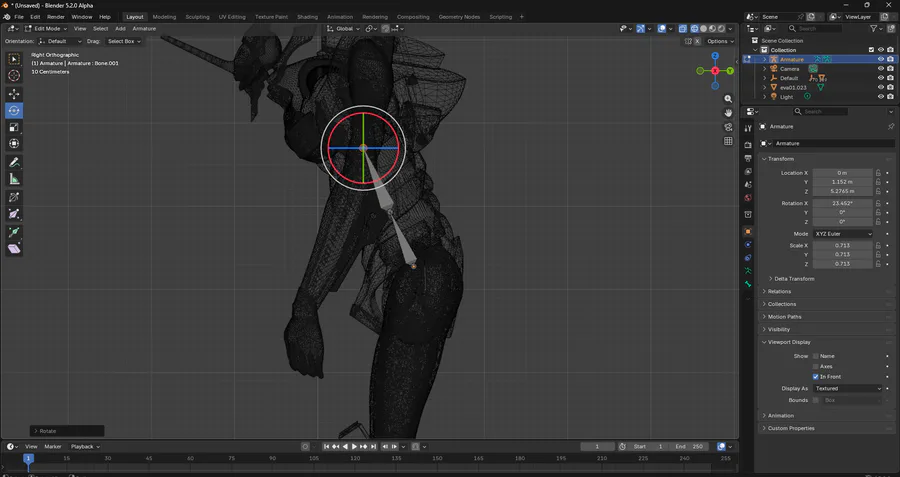900x477 pixels.
Task: Toggle the camera view icon in viewport
Action: coord(728,127)
